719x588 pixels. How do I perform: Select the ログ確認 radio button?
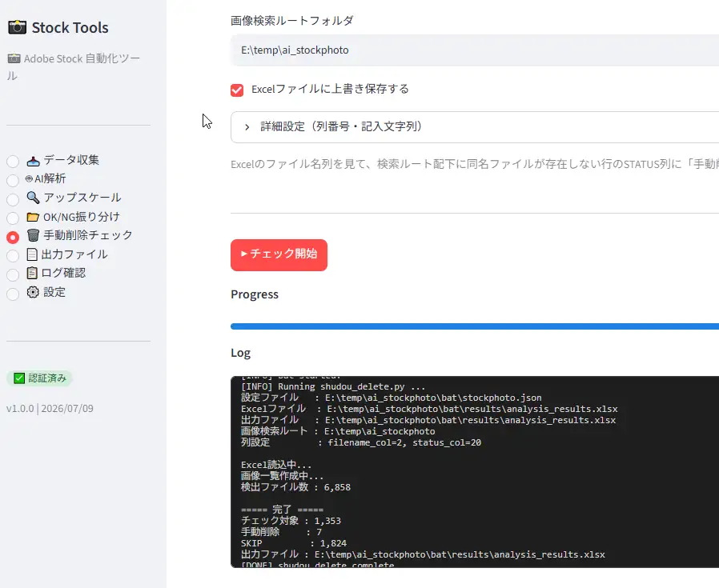click(x=13, y=274)
